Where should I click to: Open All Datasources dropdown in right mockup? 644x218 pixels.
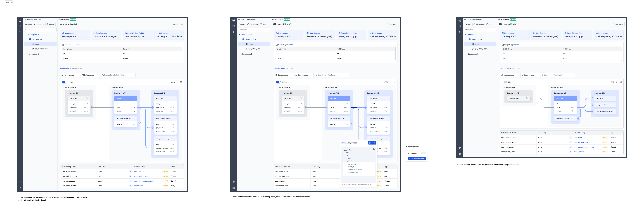(530, 75)
